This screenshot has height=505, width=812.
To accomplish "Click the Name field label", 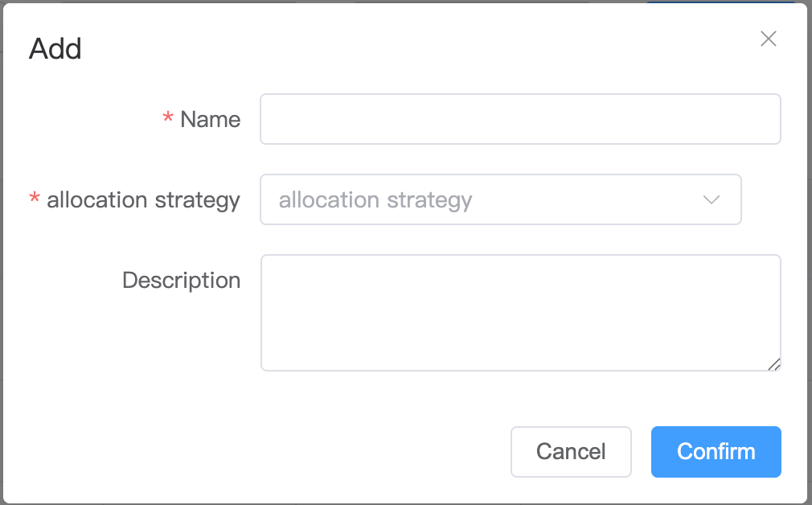I will point(211,120).
